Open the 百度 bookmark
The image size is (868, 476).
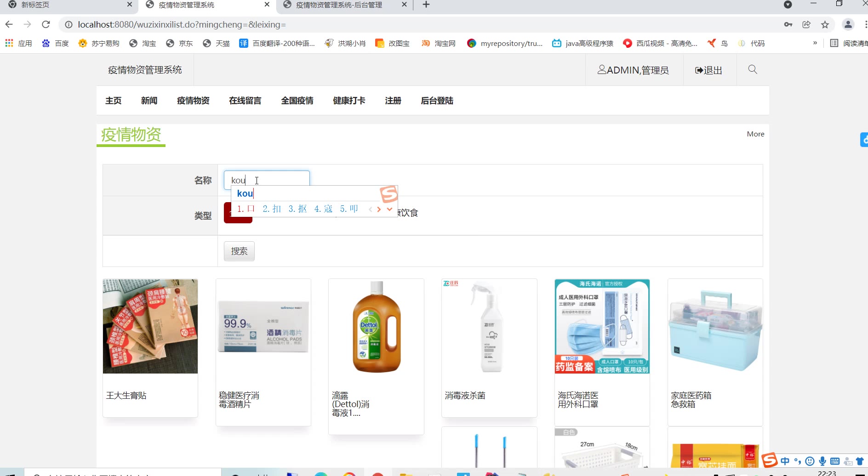(55, 43)
